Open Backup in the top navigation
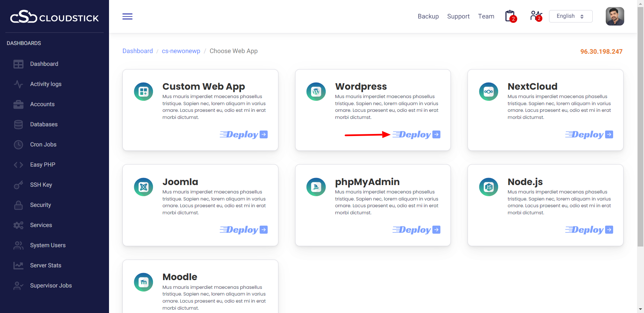Screen dimensions: 644x313 428,16
